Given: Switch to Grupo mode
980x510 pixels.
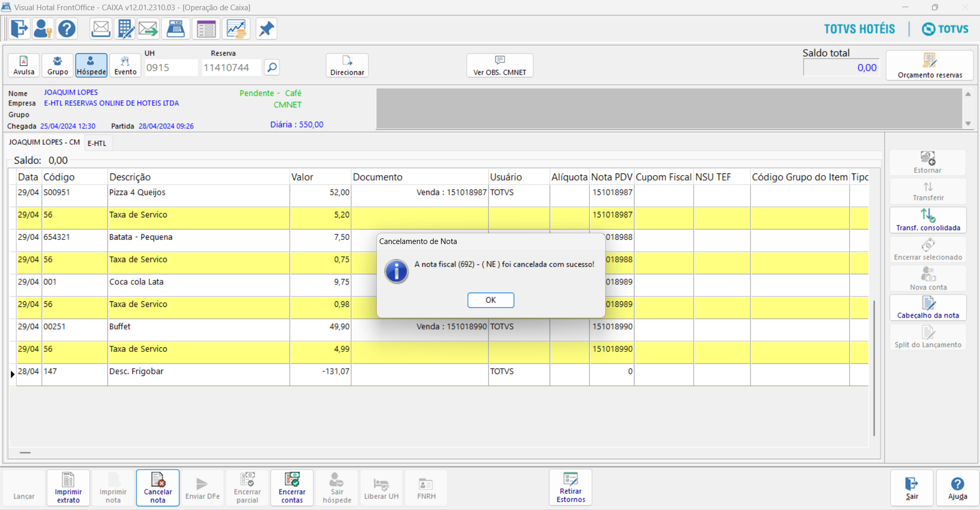Looking at the screenshot, I should [57, 65].
